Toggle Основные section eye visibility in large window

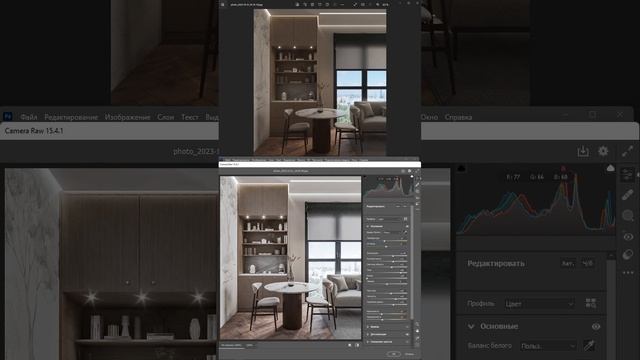[x=596, y=327]
